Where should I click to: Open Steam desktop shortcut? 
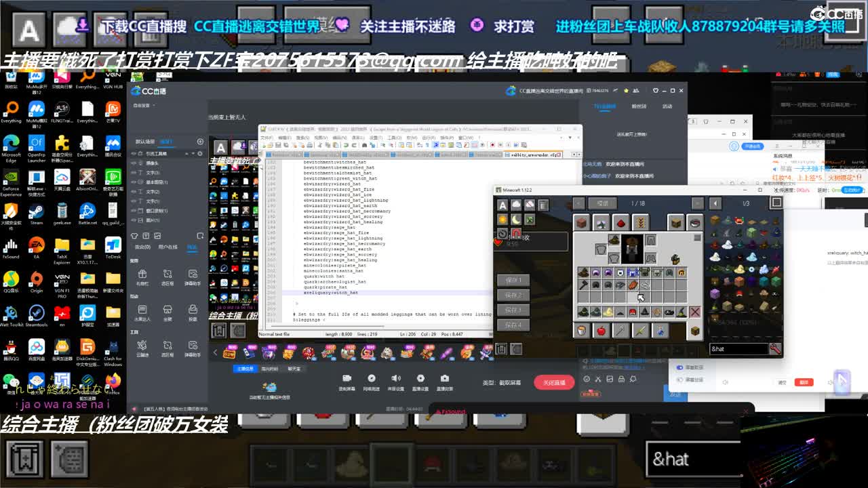[x=36, y=213]
